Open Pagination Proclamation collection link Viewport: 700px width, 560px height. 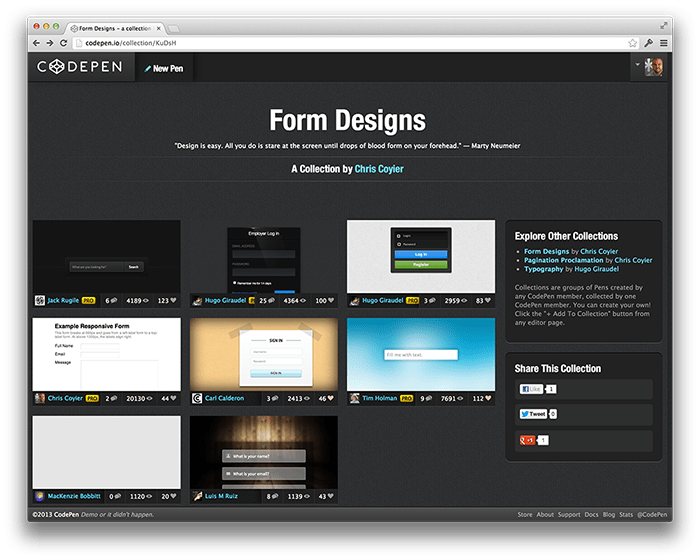563,260
